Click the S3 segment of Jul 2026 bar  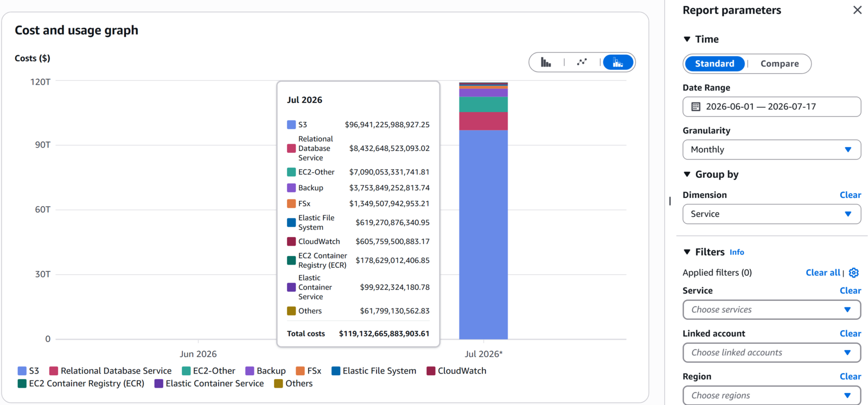click(483, 234)
